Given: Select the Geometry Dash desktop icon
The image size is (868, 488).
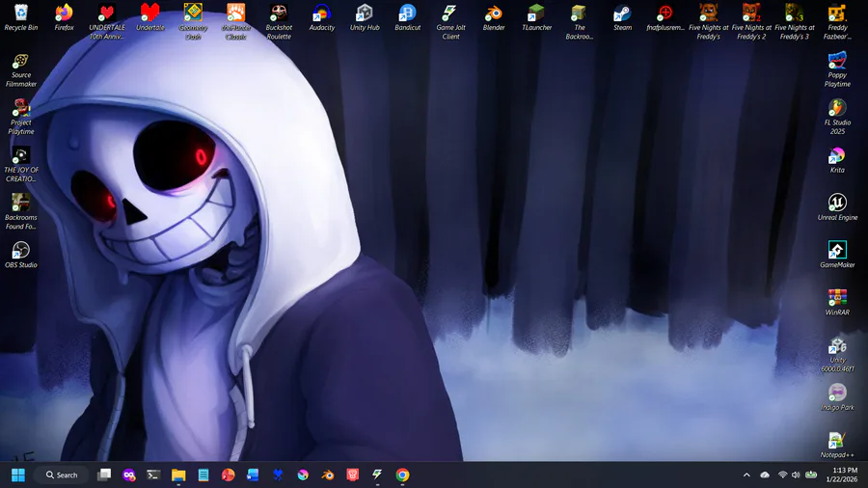Looking at the screenshot, I should tap(193, 21).
